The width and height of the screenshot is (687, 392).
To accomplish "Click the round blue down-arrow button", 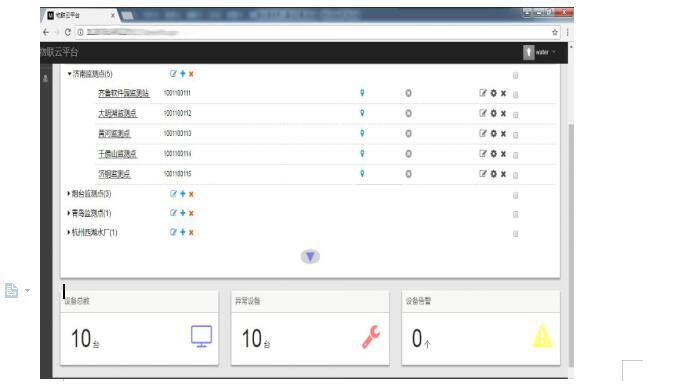I will pos(310,257).
